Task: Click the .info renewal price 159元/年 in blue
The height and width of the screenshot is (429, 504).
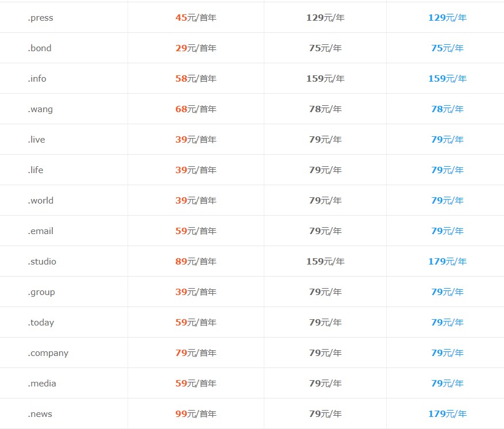Action: (448, 78)
